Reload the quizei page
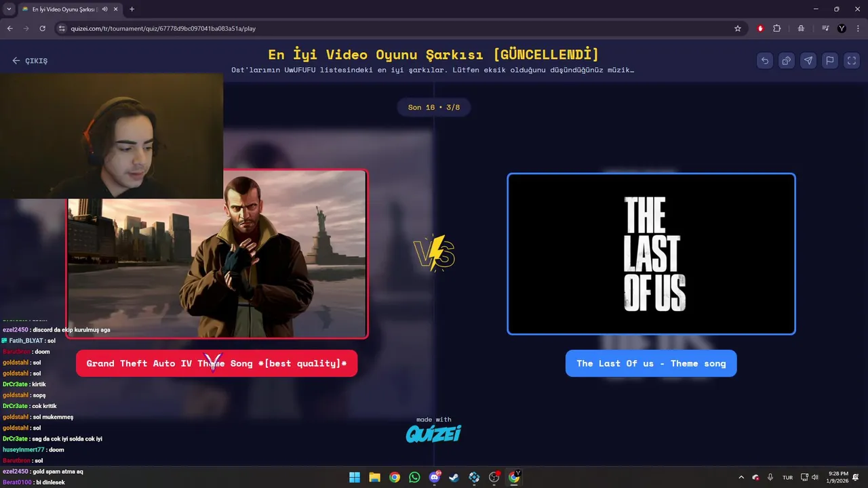868x488 pixels. (42, 28)
